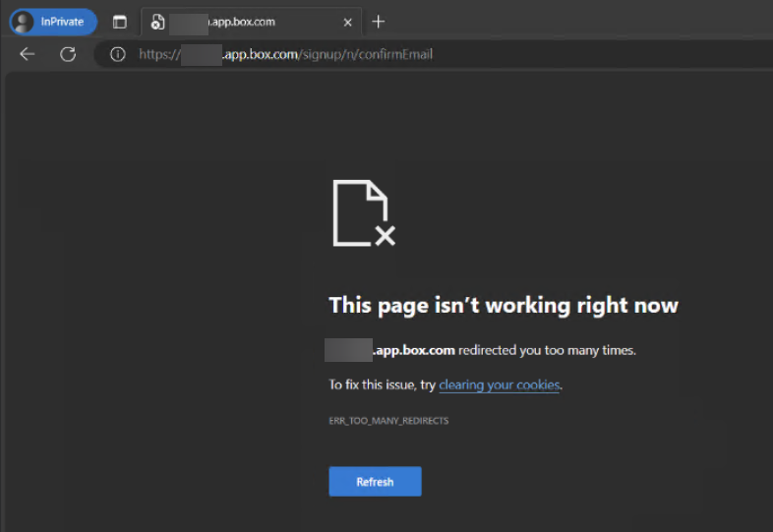Screen dimensions: 773x532
Task: Click the 'redirected you too many times' text
Action: pyautogui.click(x=547, y=350)
